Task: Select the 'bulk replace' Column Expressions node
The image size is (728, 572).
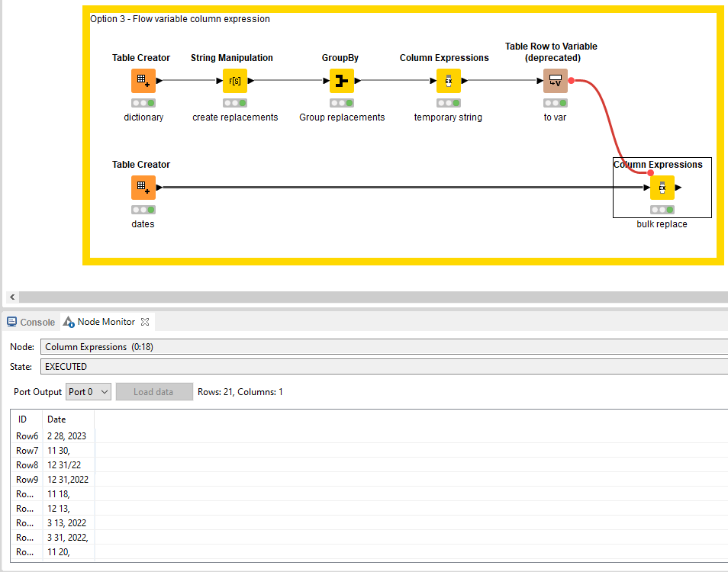Action: (662, 188)
